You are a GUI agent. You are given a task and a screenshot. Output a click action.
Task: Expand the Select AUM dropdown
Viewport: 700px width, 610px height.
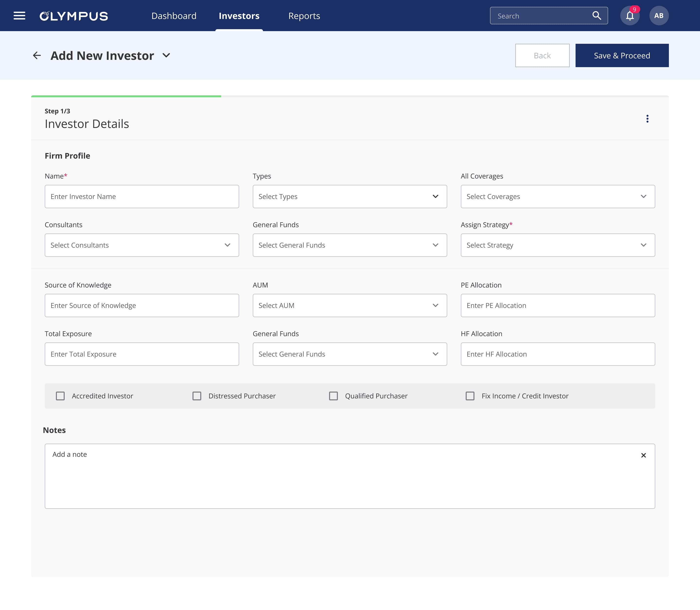[350, 305]
